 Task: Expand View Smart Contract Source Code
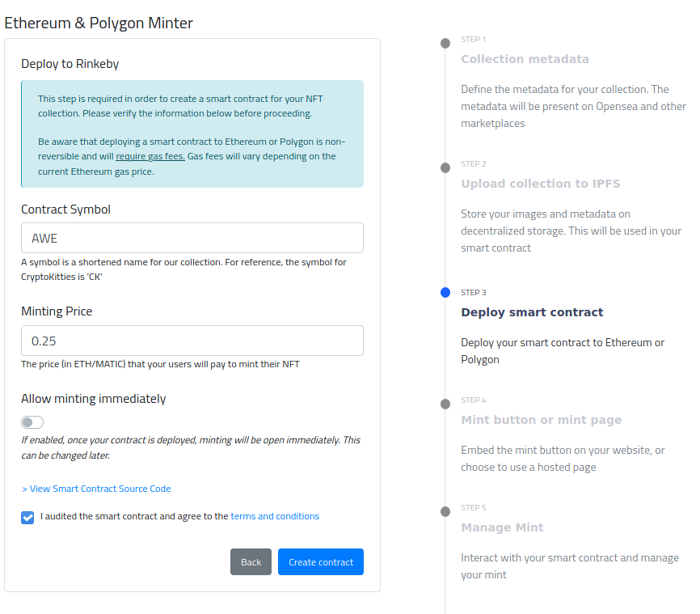[x=96, y=489]
